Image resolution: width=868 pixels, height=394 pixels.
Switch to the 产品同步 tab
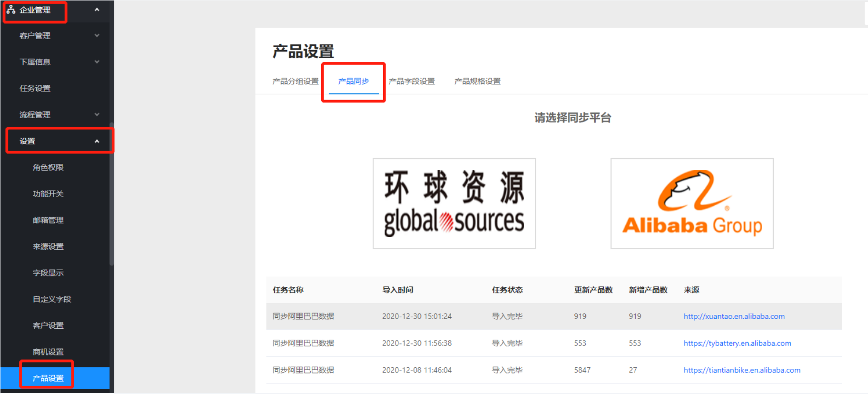pyautogui.click(x=354, y=81)
